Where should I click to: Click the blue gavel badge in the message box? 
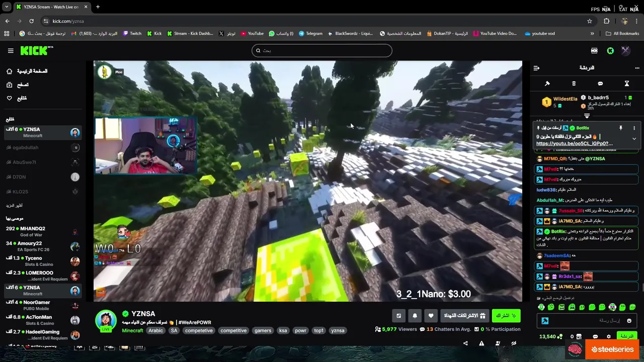click(x=545, y=321)
